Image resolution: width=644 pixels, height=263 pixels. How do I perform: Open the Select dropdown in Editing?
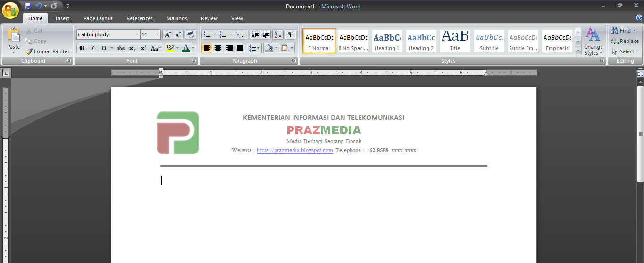tap(625, 51)
